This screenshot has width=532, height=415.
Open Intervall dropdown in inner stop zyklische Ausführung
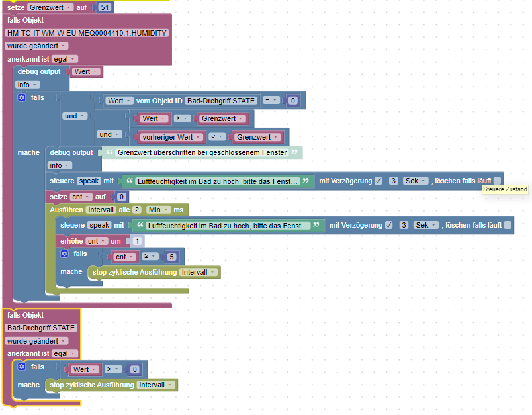(199, 273)
